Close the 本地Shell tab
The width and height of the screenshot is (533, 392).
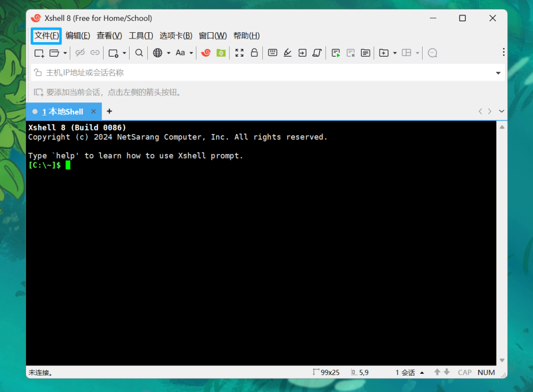coord(94,111)
